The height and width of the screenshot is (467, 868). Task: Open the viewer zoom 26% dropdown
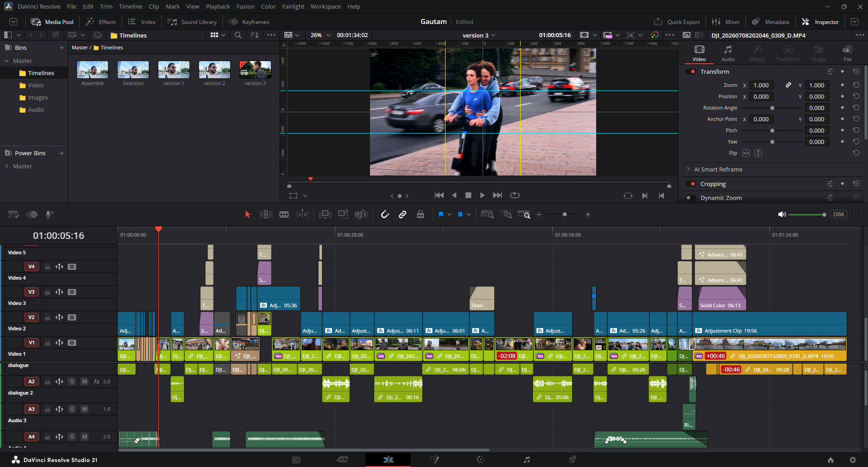point(321,35)
